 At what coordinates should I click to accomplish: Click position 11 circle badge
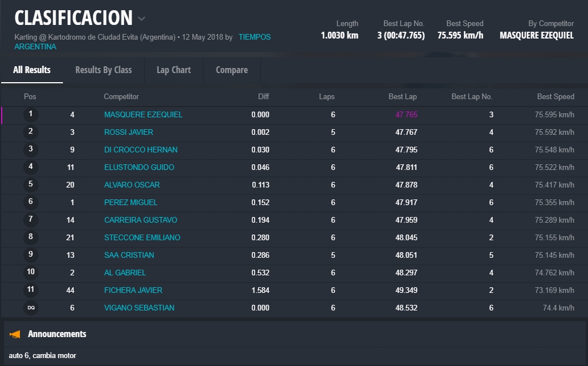click(x=31, y=290)
